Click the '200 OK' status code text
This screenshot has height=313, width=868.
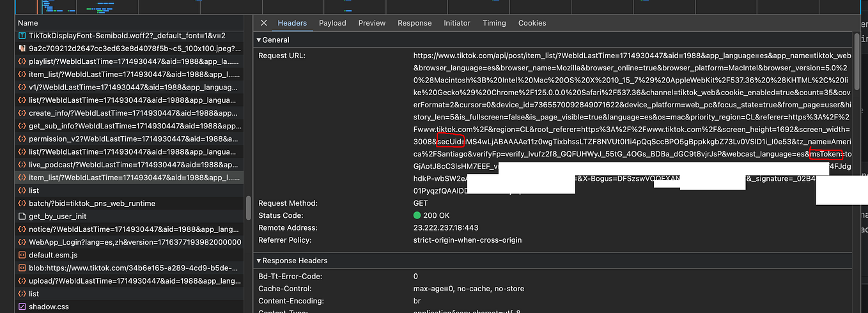click(437, 215)
